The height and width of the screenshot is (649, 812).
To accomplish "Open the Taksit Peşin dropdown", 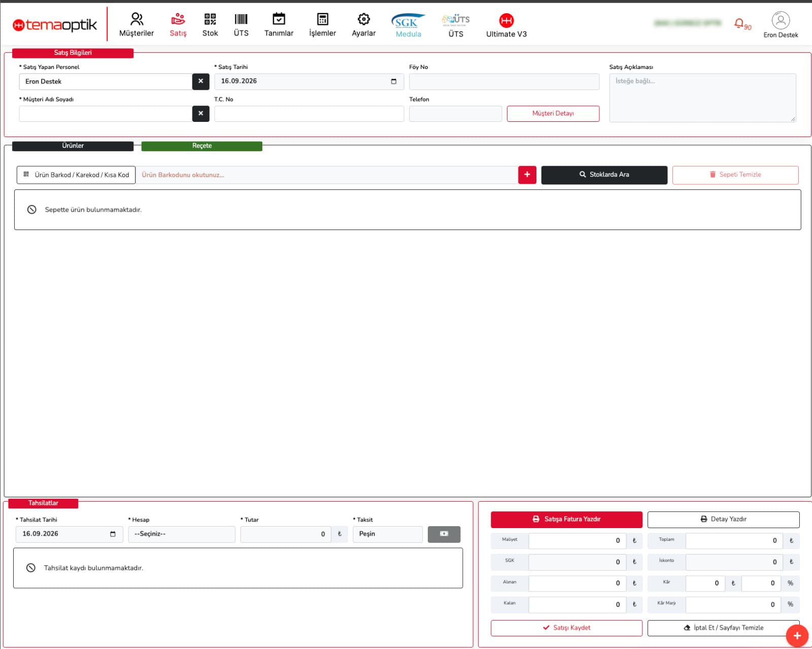I will pos(388,534).
